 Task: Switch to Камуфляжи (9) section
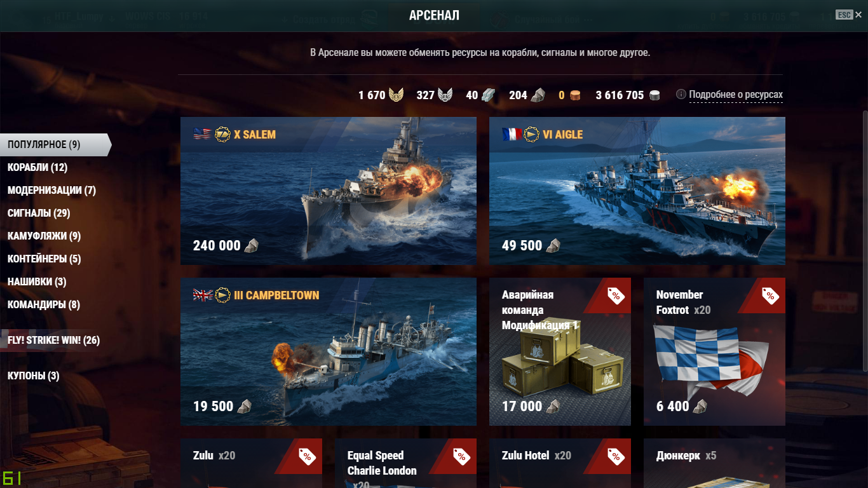pos(44,236)
